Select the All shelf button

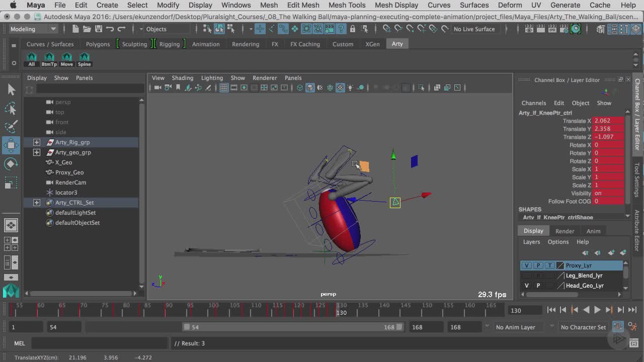click(x=32, y=59)
